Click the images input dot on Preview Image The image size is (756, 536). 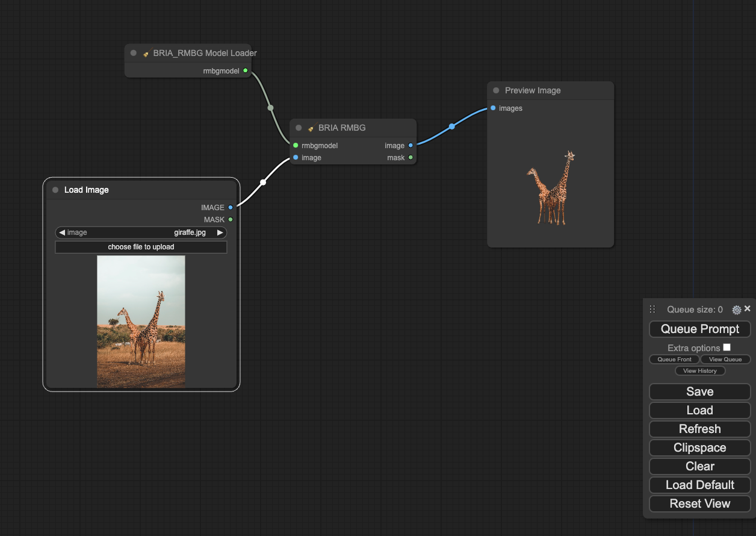493,108
